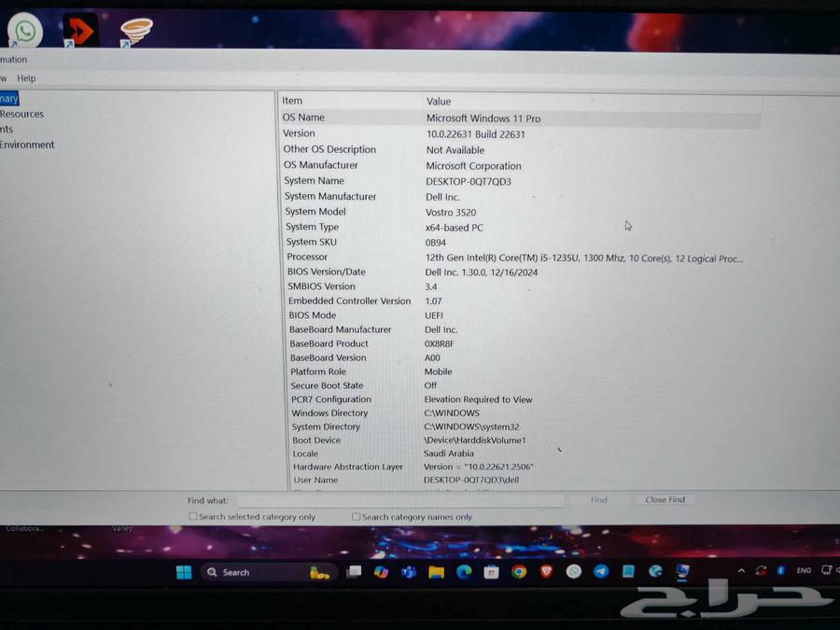Open the WhatsApp desktop shortcut
Screen dimensions: 840x630
click(x=24, y=31)
